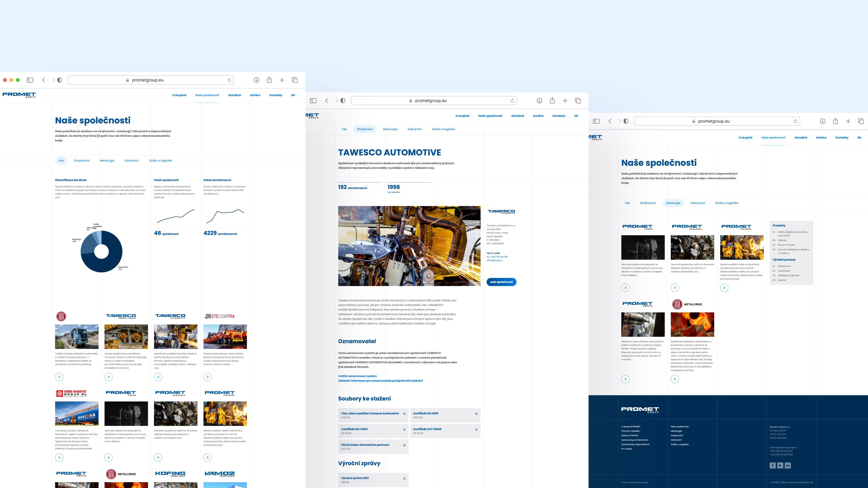Open arrow under Tatra truck card

(59, 377)
